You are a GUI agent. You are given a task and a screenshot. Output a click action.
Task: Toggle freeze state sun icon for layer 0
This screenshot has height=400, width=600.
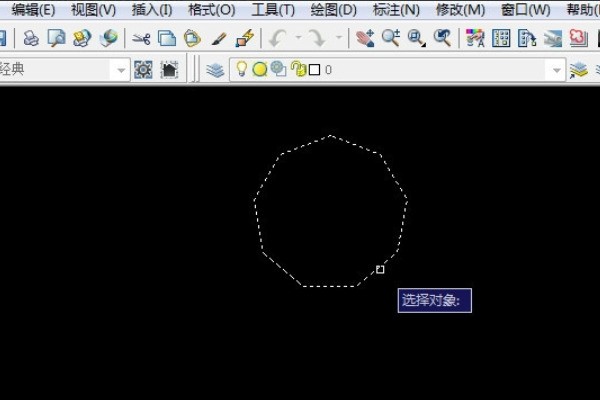259,70
